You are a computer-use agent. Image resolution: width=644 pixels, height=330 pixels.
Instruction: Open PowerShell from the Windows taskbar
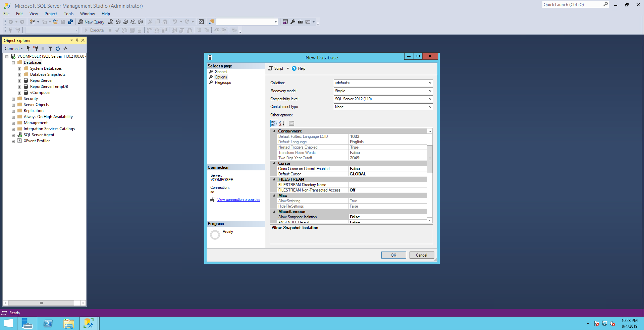tap(48, 323)
